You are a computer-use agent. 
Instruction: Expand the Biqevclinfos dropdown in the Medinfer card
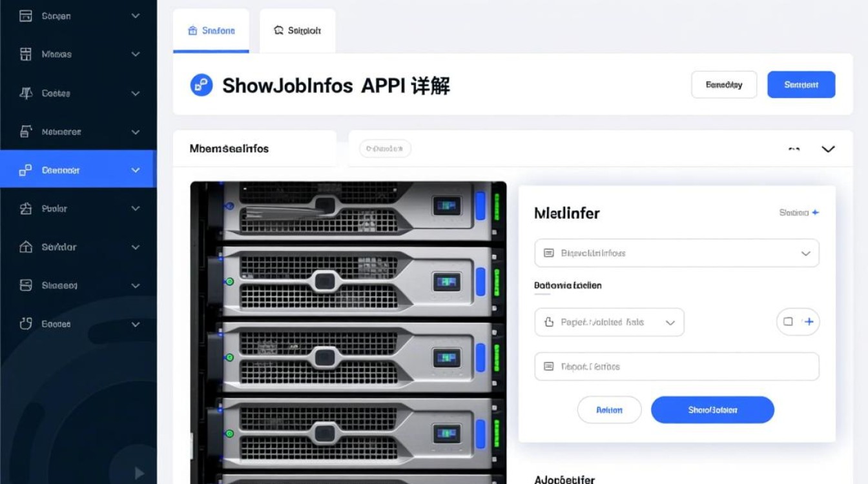click(806, 253)
